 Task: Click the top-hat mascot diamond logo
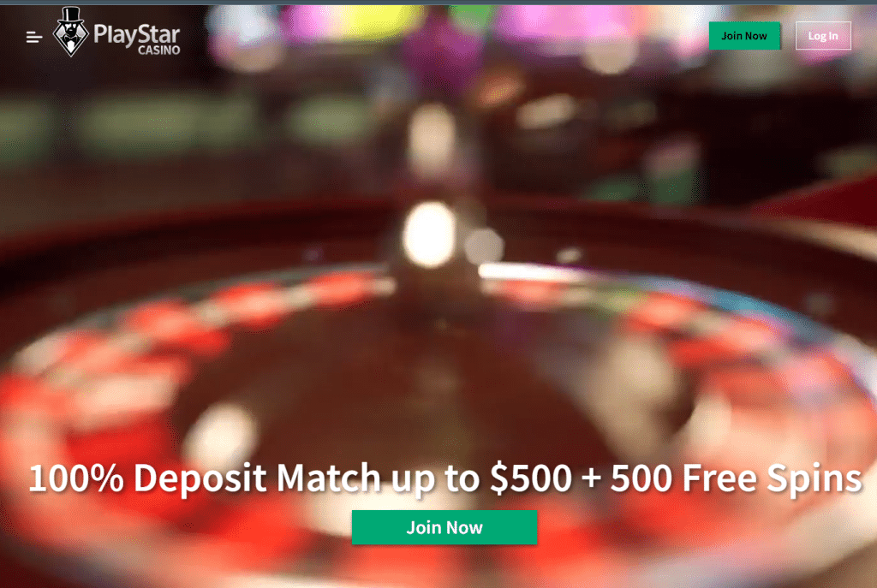(70, 32)
